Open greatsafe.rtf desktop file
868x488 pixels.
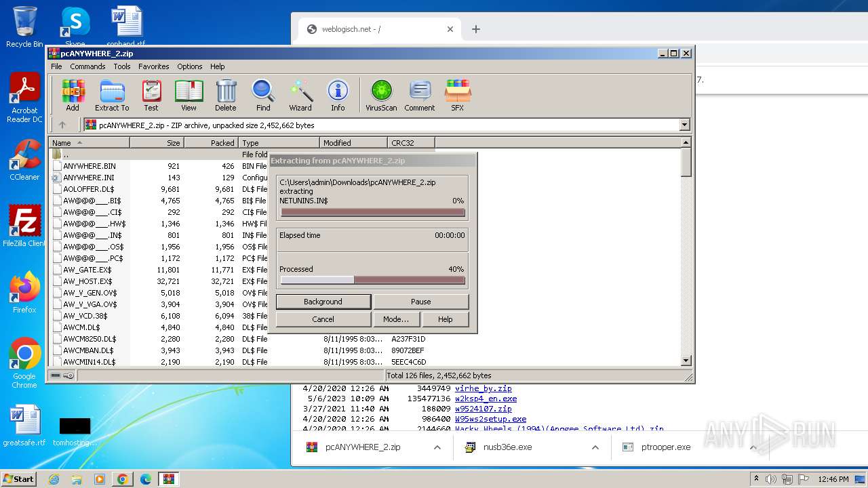24,426
